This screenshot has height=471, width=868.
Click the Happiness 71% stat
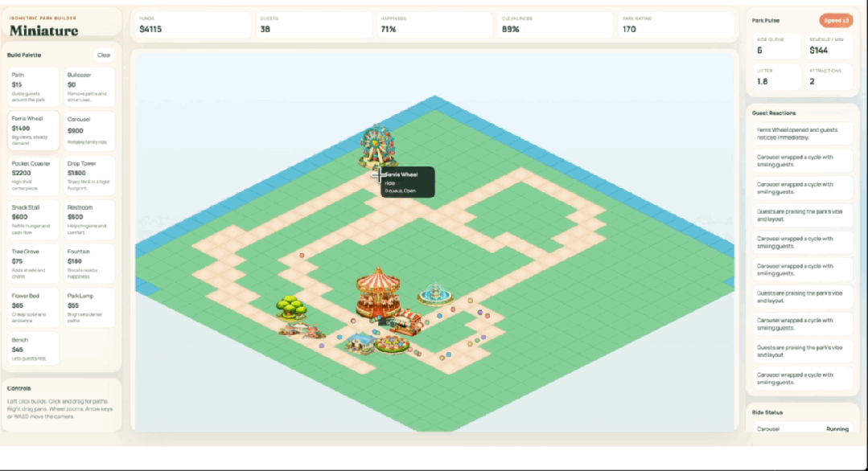[x=434, y=25]
